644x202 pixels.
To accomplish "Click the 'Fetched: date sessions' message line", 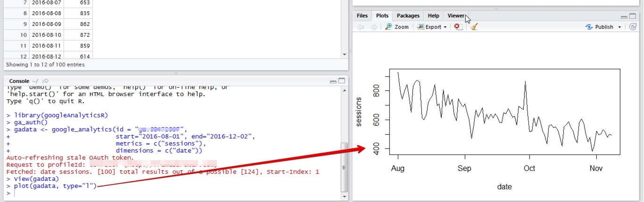I will coord(163,172).
